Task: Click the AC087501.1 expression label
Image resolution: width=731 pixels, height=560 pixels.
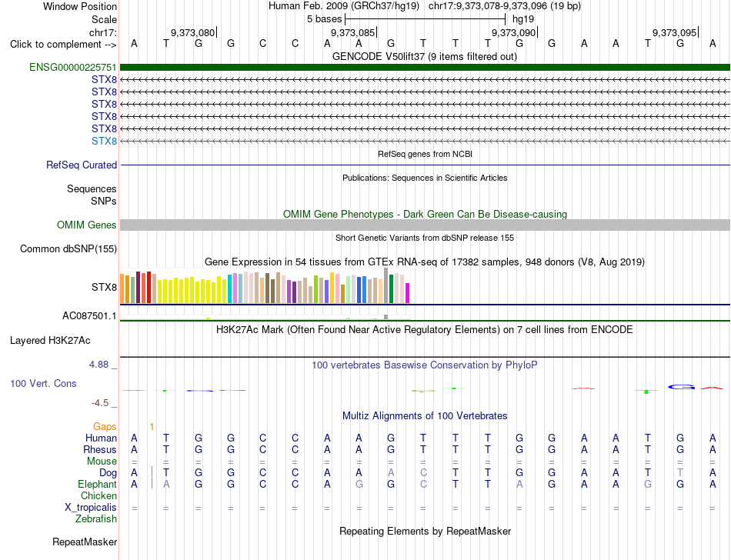Action: (x=89, y=316)
